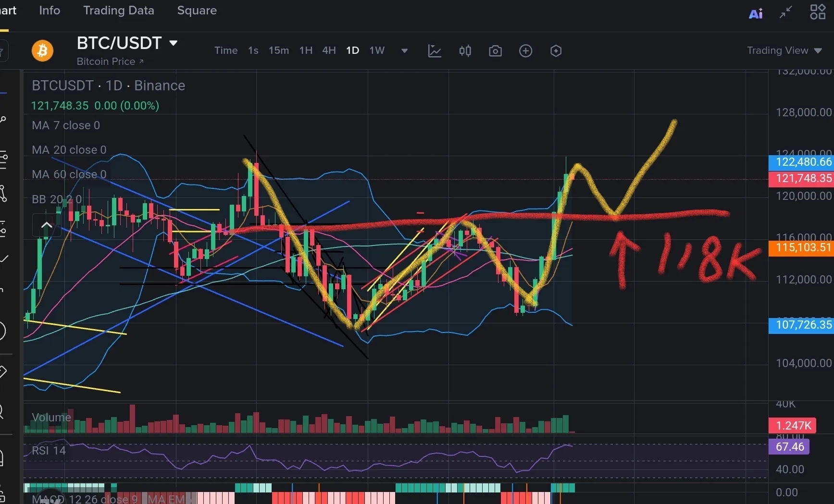The height and width of the screenshot is (504, 834).
Task: Click the 115,103.51 orange price label
Action: tap(801, 247)
